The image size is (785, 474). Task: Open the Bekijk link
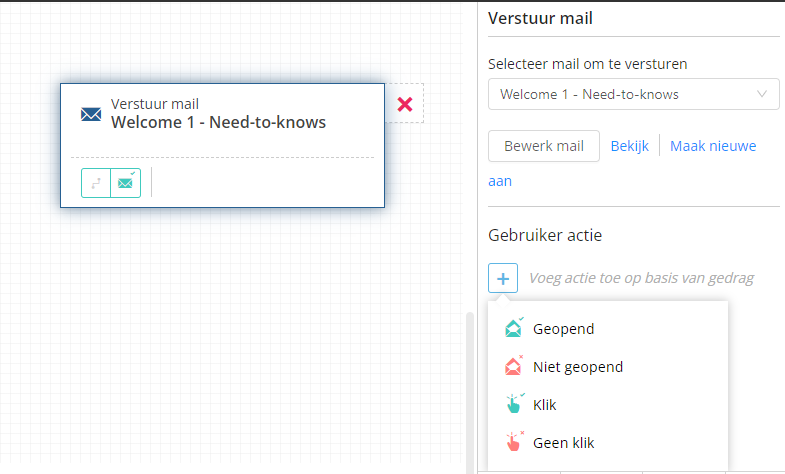pyautogui.click(x=629, y=146)
